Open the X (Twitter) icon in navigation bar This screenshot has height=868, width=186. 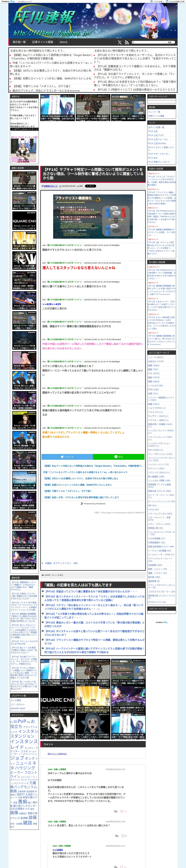(x=120, y=42)
